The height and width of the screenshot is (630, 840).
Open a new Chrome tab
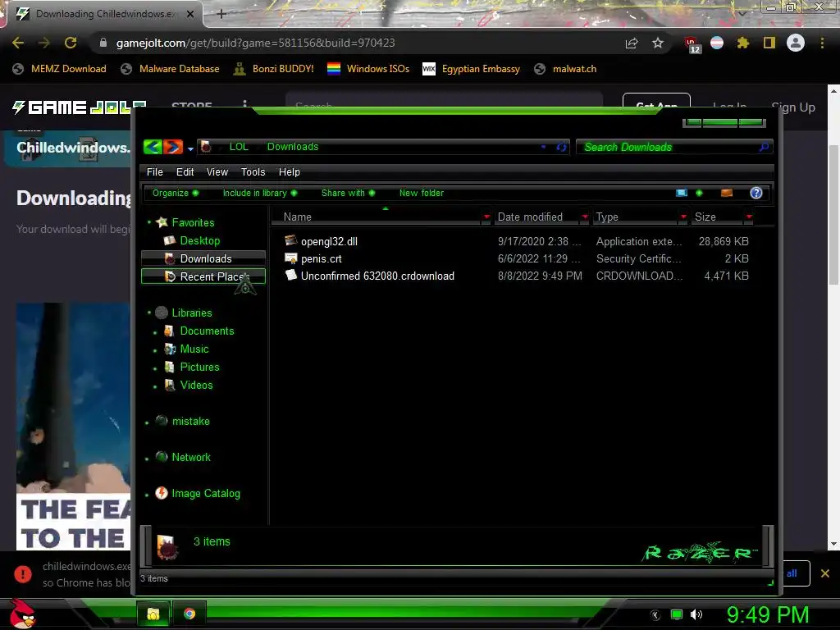[x=221, y=13]
